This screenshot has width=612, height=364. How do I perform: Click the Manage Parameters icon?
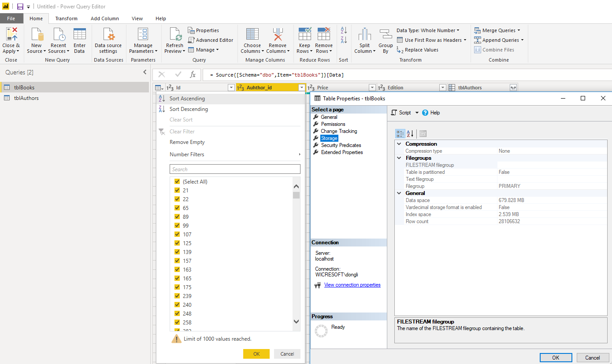pos(143,34)
